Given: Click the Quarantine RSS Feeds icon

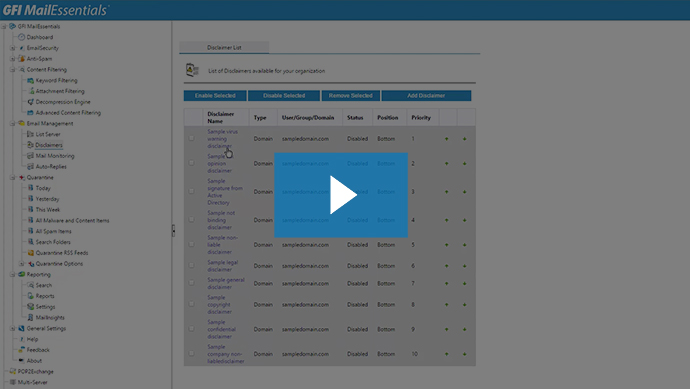Looking at the screenshot, I should click(30, 253).
